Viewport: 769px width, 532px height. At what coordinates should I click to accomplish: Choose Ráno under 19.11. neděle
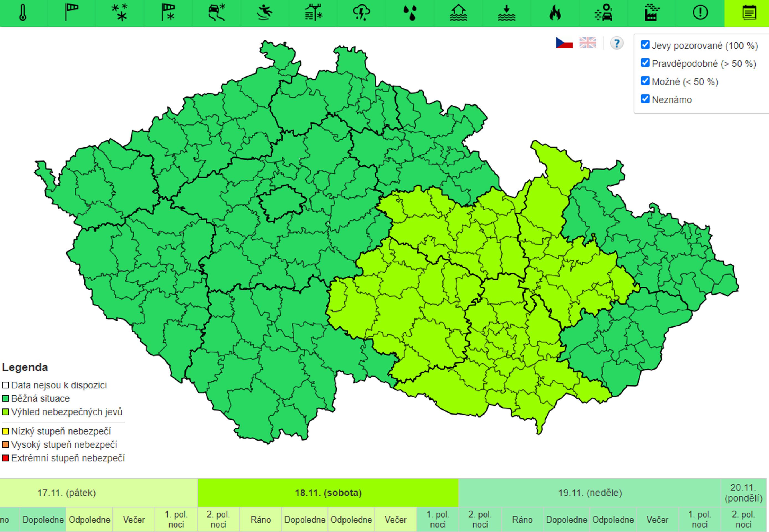[522, 520]
